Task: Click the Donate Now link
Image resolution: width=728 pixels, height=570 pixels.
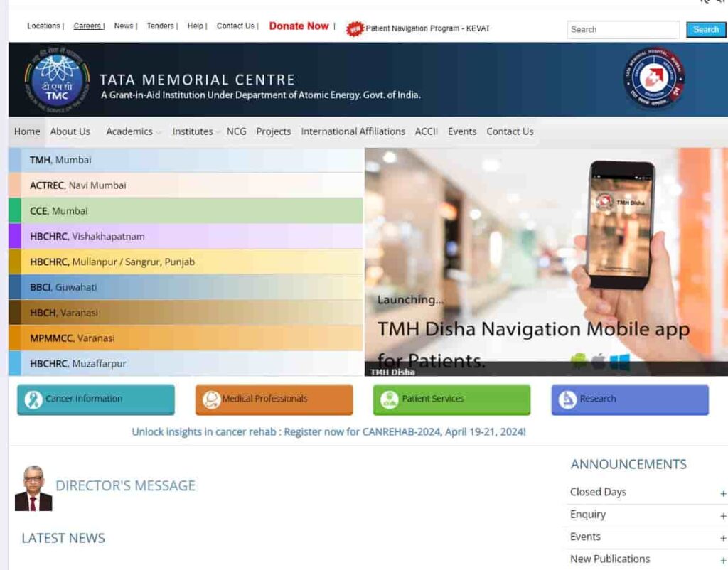Action: pyautogui.click(x=299, y=26)
